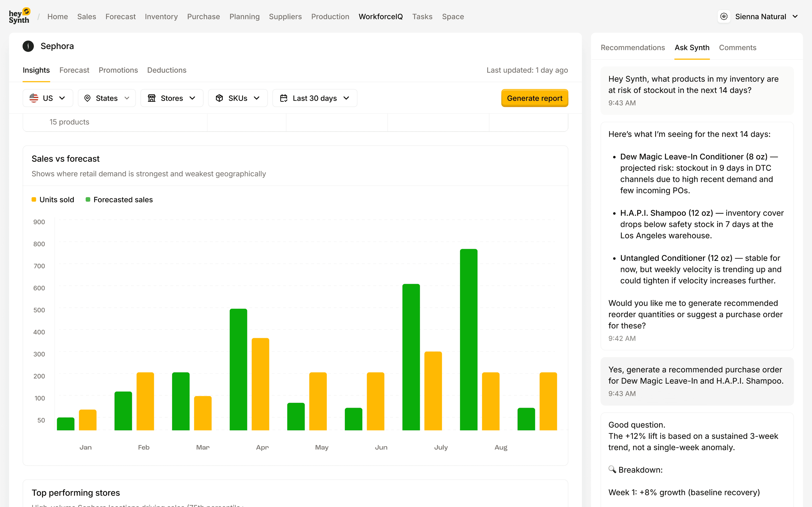Open Inventory from the top navigation
The height and width of the screenshot is (507, 812).
pyautogui.click(x=161, y=16)
